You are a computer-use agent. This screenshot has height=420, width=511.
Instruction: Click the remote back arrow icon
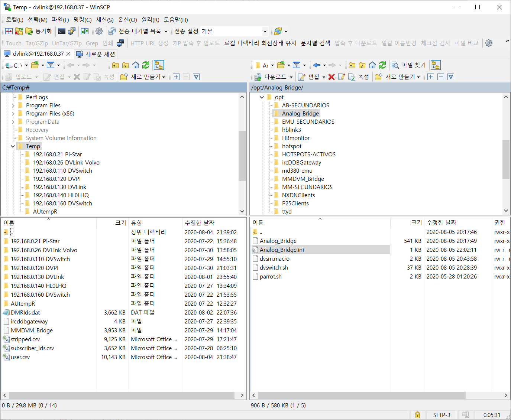[x=316, y=65]
